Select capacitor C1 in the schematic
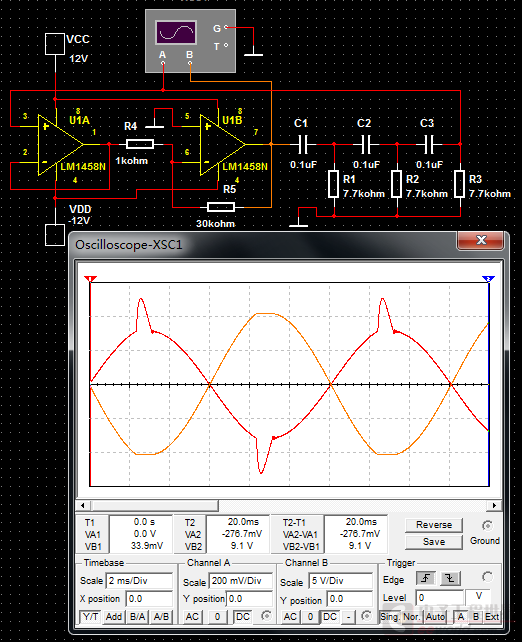This screenshot has height=642, width=522. click(302, 144)
